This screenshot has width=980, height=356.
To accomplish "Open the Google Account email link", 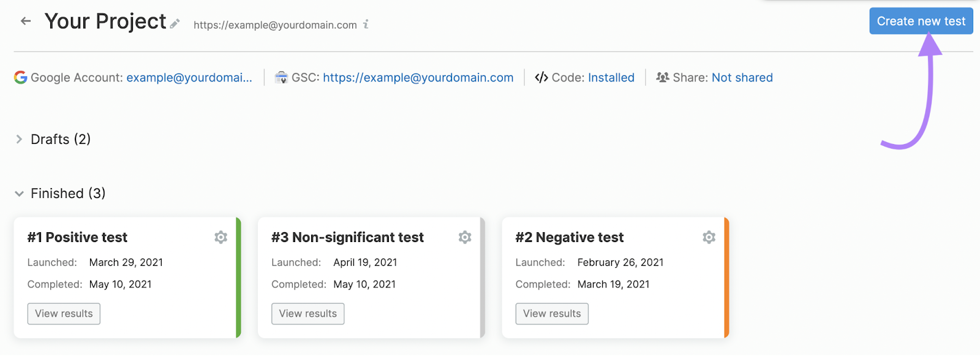I will click(189, 77).
